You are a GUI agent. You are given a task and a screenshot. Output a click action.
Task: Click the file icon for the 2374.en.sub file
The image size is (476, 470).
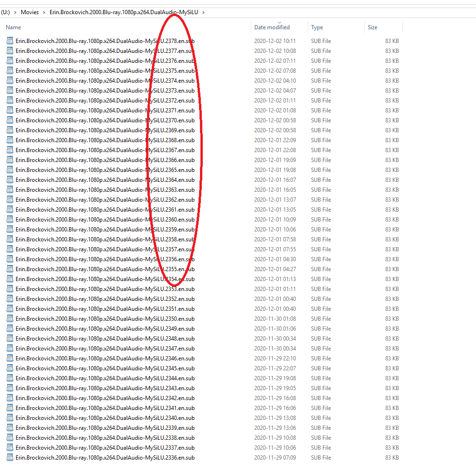coord(10,80)
